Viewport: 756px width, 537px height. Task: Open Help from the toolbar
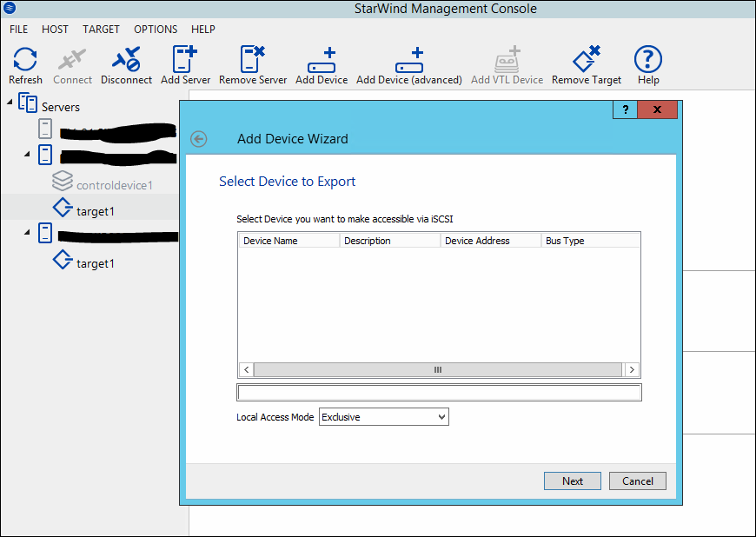click(x=648, y=65)
